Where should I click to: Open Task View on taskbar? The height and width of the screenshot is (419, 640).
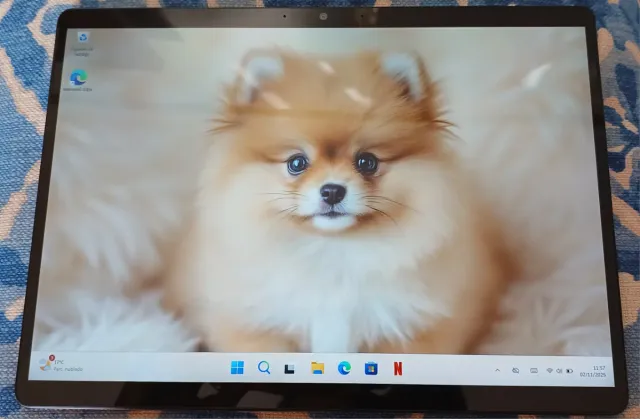tap(290, 368)
